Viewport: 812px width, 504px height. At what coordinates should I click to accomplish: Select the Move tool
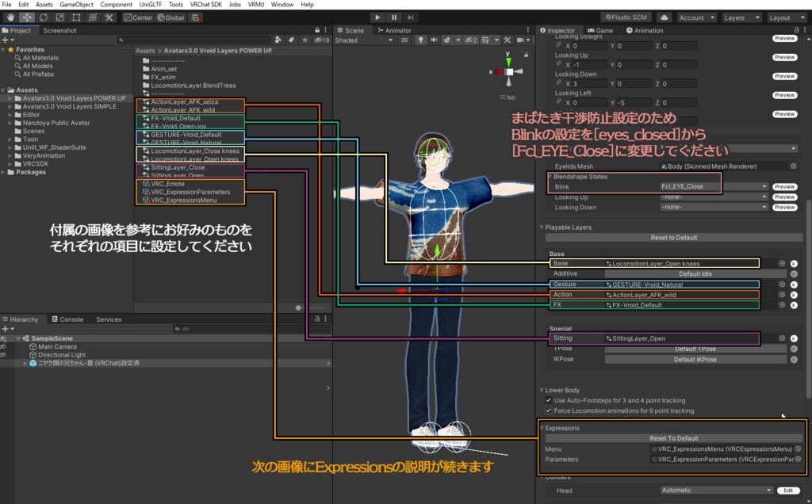pyautogui.click(x=26, y=17)
